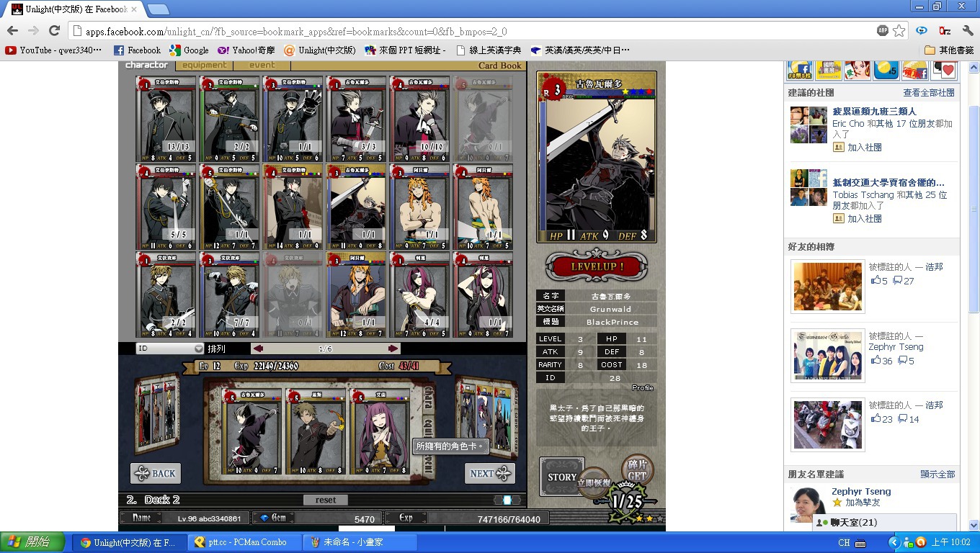
Task: Open the Unlight(中文版) bookmark
Action: pos(319,50)
